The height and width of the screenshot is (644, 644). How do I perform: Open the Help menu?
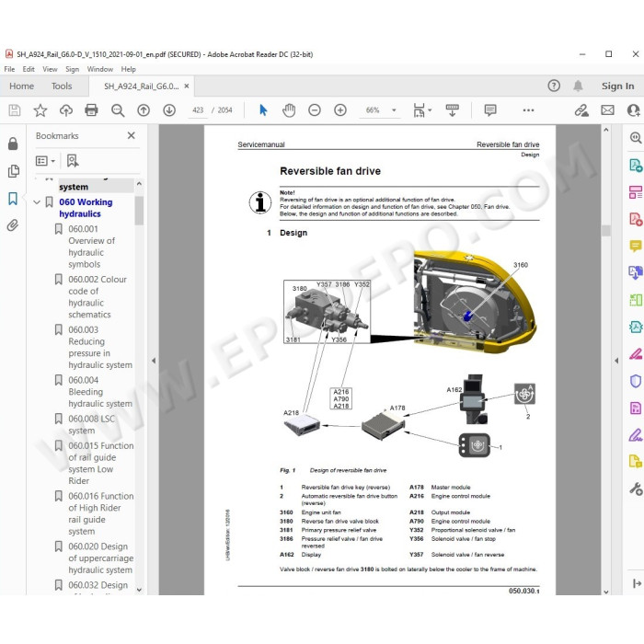pyautogui.click(x=128, y=69)
